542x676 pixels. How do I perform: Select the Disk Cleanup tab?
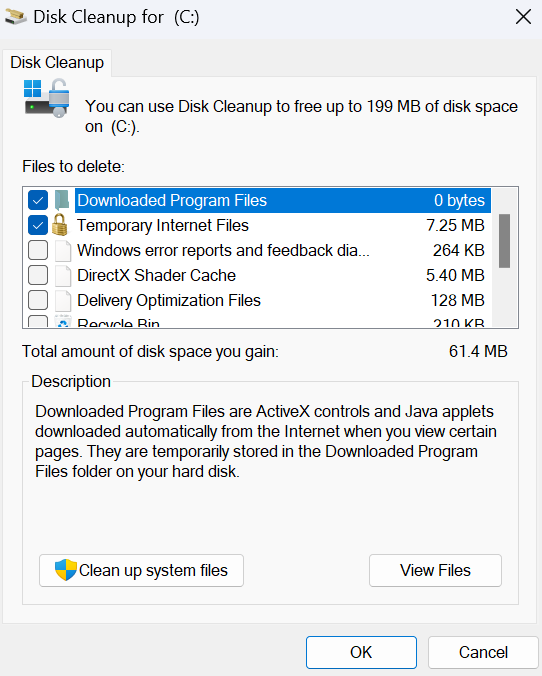[x=57, y=63]
